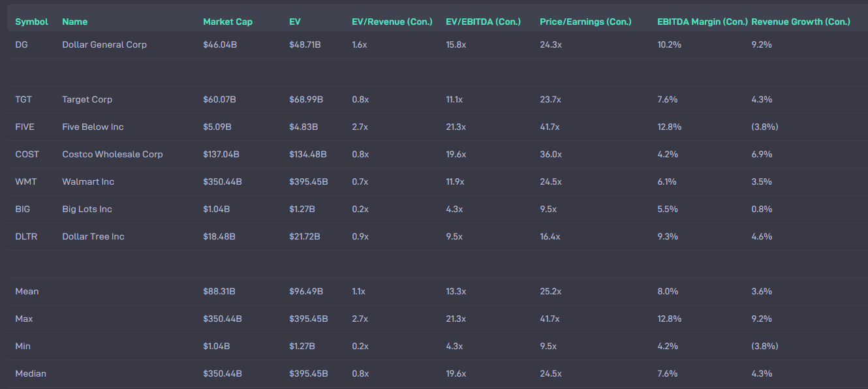Select the Median summary row label
The image size is (868, 389).
(31, 373)
